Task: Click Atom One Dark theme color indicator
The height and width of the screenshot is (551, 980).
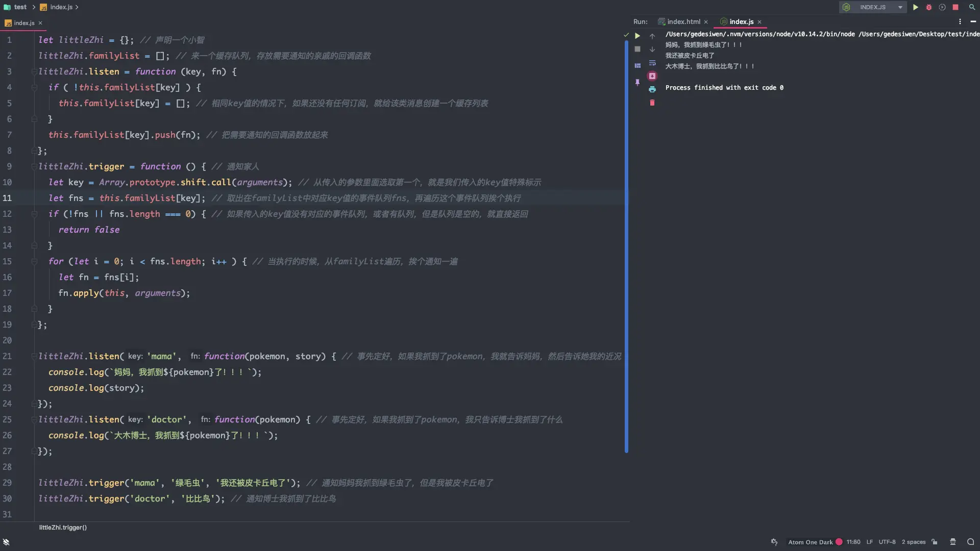Action: coord(839,542)
